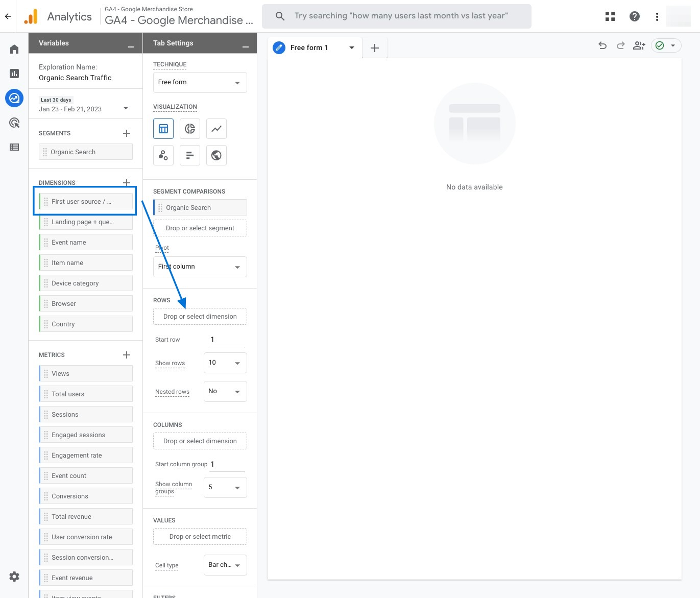Minimize the Variables panel
Screen dimensions: 700x598
pos(131,46)
